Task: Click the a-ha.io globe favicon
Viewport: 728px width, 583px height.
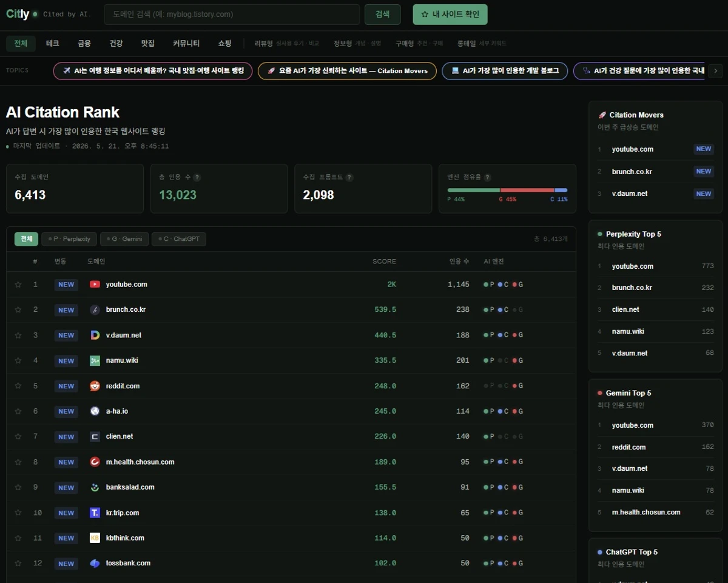Action: [95, 411]
